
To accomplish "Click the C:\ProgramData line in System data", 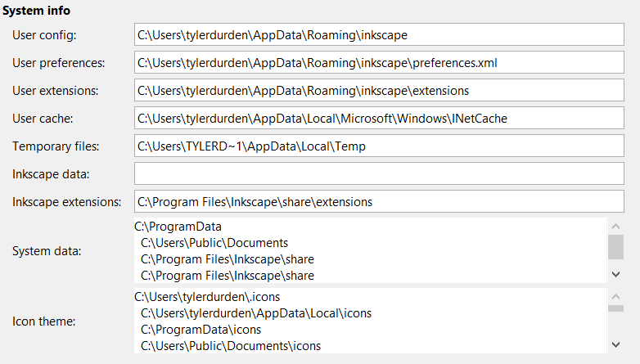I will pyautogui.click(x=178, y=227).
